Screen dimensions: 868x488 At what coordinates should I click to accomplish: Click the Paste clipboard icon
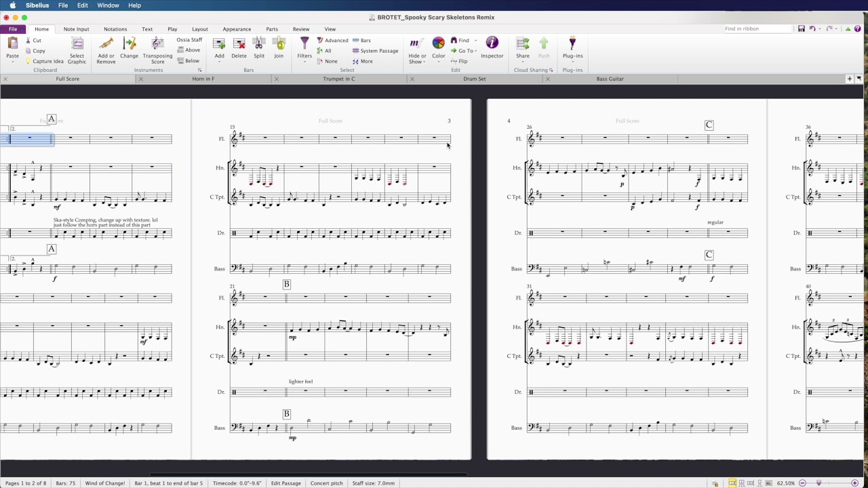(12, 44)
